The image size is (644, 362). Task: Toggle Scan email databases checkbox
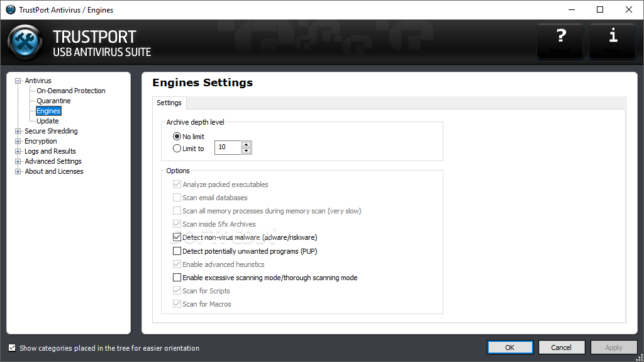click(x=177, y=198)
